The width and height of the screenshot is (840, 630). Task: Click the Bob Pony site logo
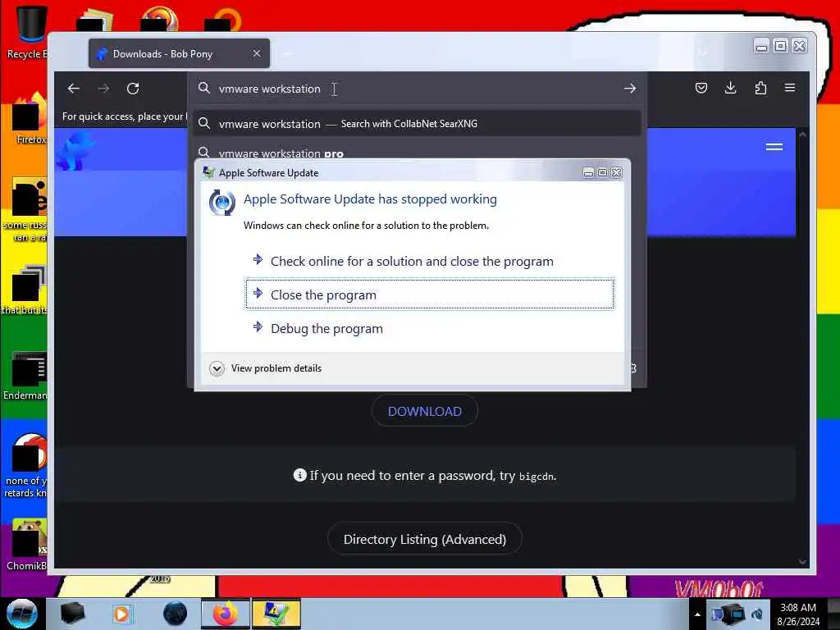pos(76,151)
